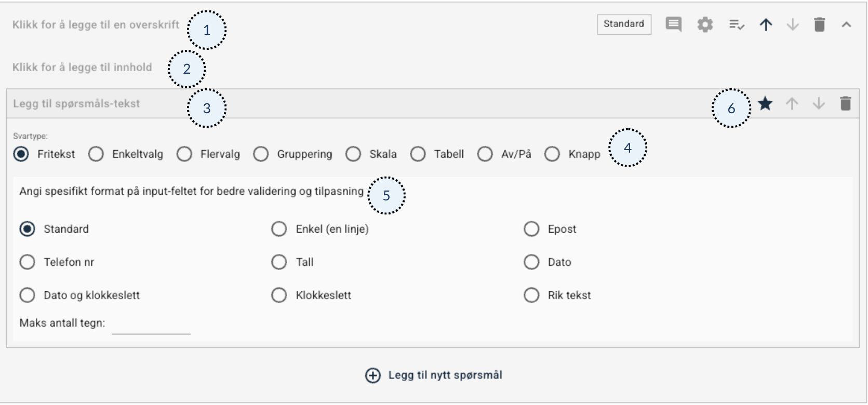Collapse the section with the chevron
The image size is (868, 405).
[x=846, y=24]
